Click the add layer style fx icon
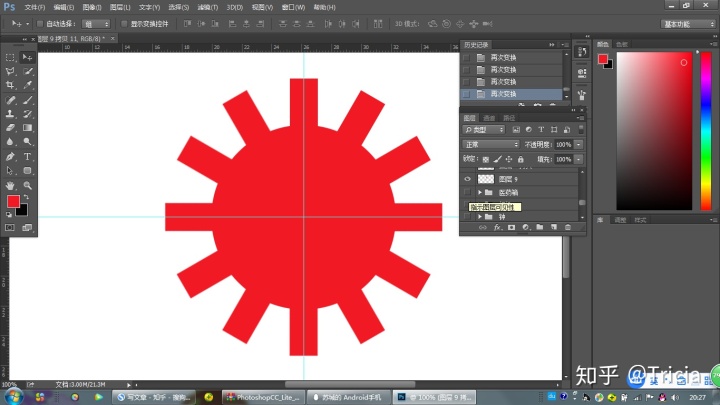The image size is (720, 405). 497,227
